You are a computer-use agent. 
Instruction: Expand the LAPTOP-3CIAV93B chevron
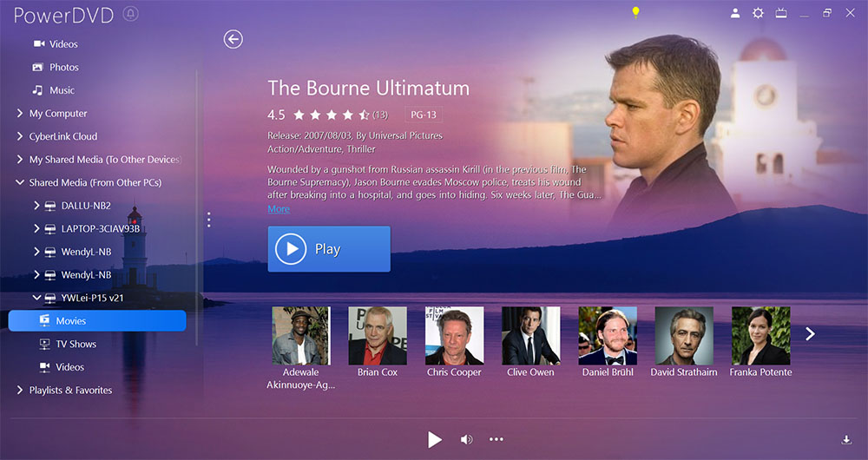36,228
